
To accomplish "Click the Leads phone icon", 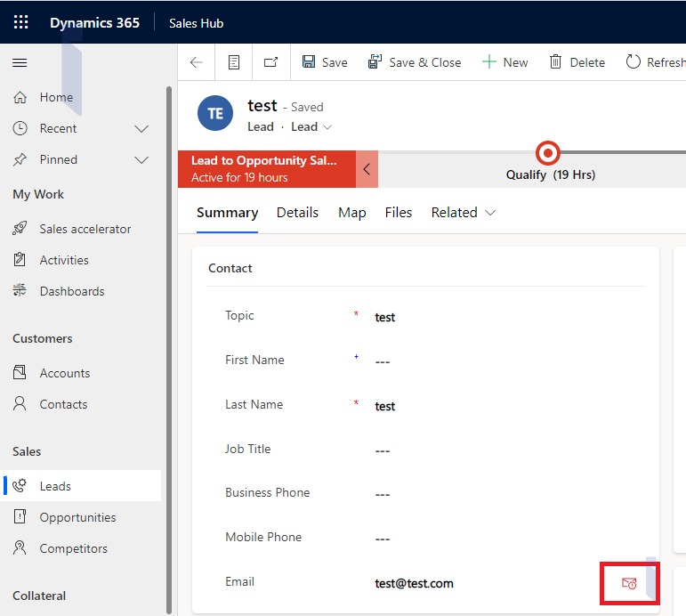I will point(20,485).
